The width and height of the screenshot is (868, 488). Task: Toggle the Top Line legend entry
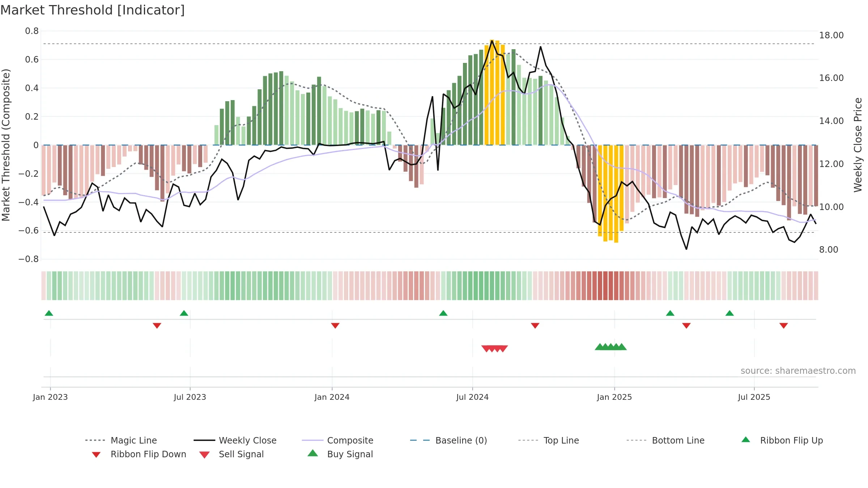(x=548, y=440)
